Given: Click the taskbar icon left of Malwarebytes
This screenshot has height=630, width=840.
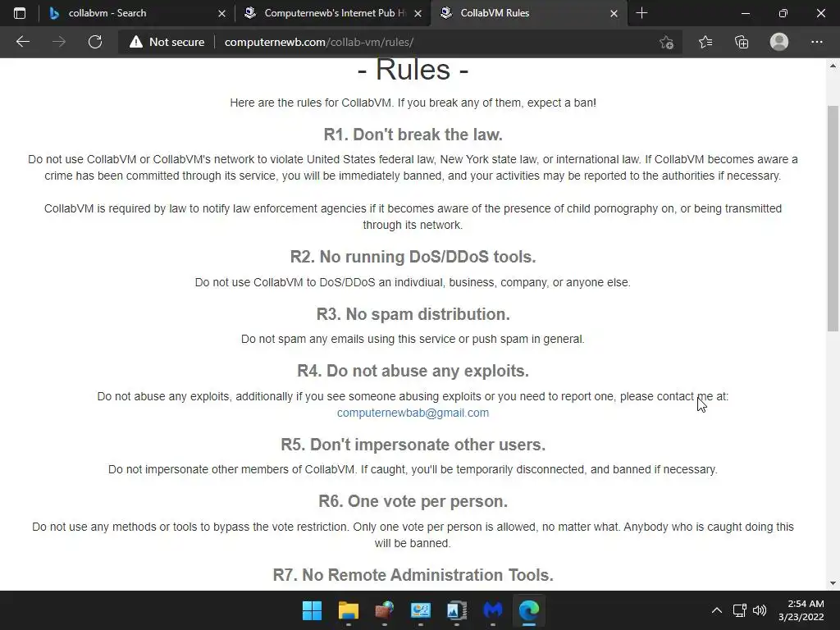Looking at the screenshot, I should (x=456, y=610).
